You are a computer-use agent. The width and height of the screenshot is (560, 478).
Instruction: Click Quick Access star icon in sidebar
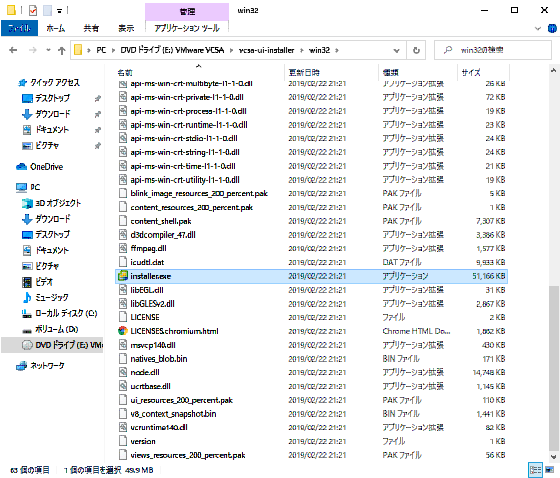[x=22, y=83]
